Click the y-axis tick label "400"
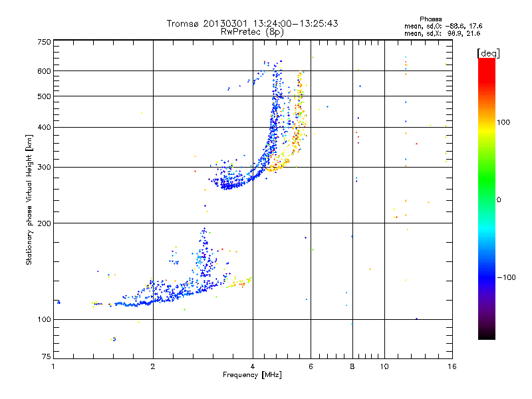The width and height of the screenshot is (532, 399). pyautogui.click(x=44, y=128)
